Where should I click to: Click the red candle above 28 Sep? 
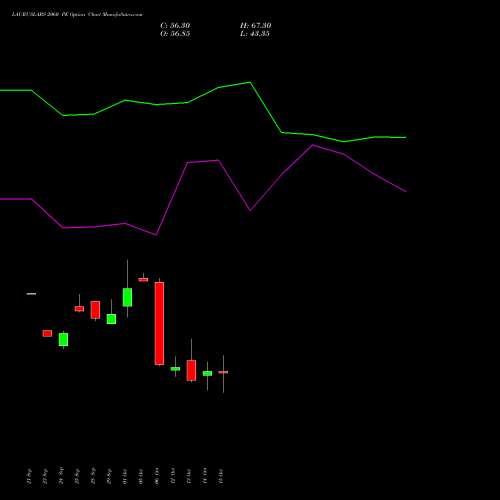[x=95, y=310]
